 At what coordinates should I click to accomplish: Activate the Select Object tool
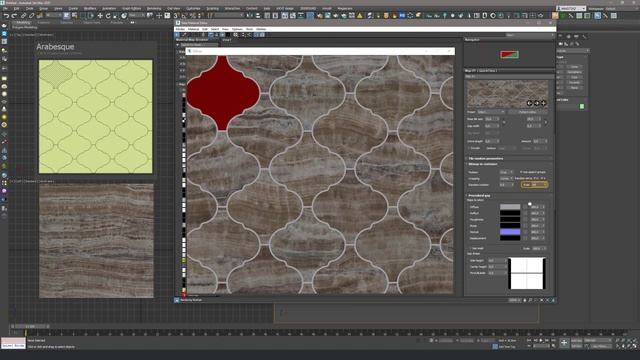(66, 16)
